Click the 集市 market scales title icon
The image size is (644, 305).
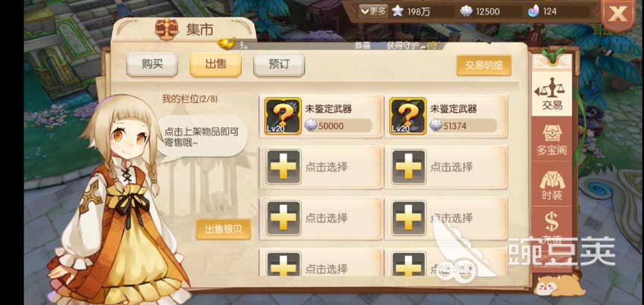167,30
